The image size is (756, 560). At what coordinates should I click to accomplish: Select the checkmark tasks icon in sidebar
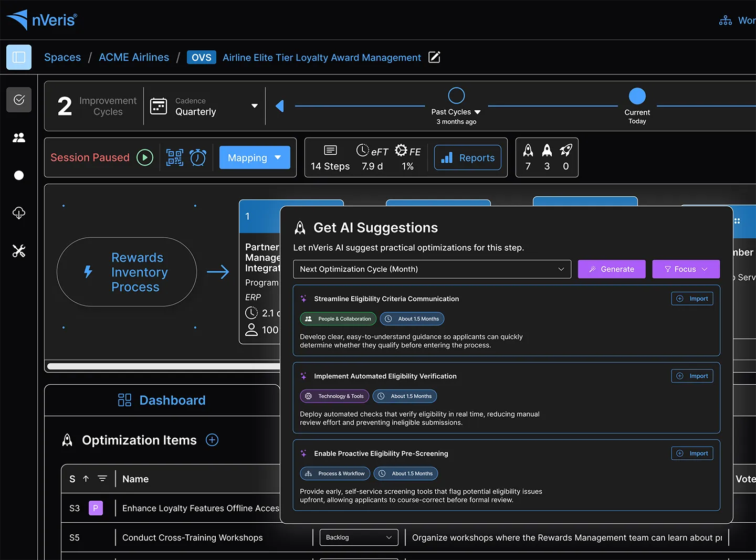coord(18,99)
